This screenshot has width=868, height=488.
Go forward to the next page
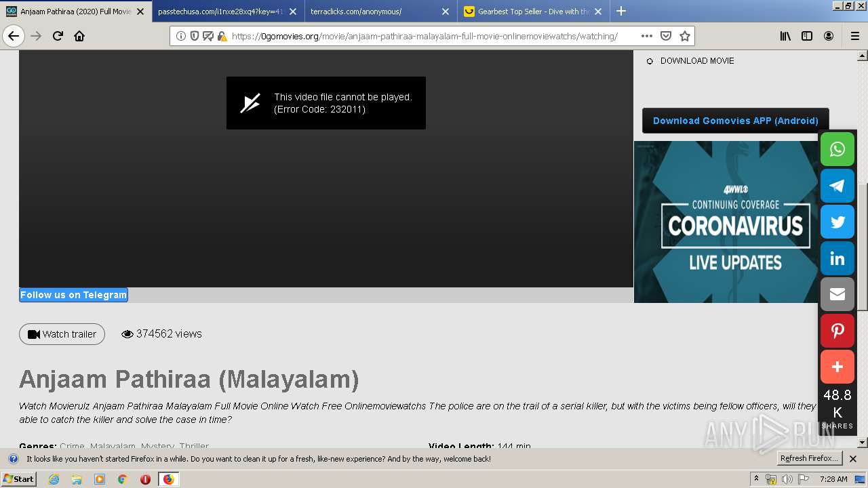click(37, 36)
